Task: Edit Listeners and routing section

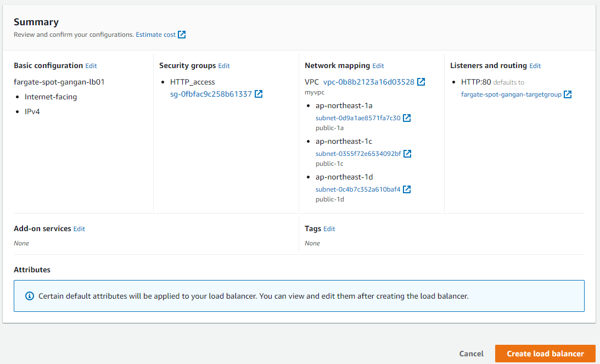Action: pyautogui.click(x=535, y=66)
